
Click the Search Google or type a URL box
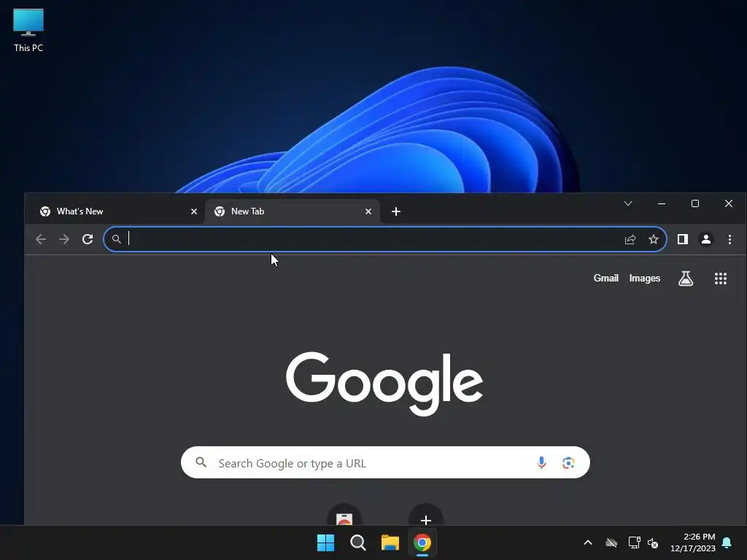[x=385, y=462]
